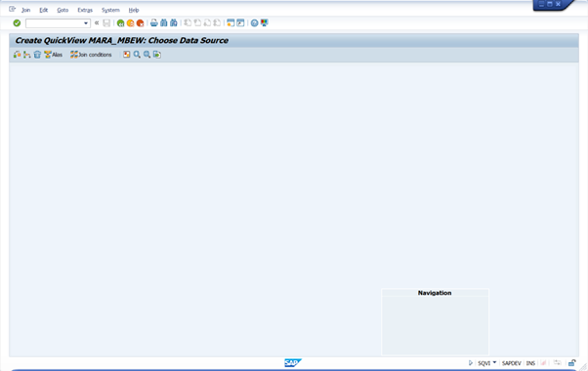Click the Generate Shortcut icon
This screenshot has width=588, height=371.
click(x=240, y=22)
